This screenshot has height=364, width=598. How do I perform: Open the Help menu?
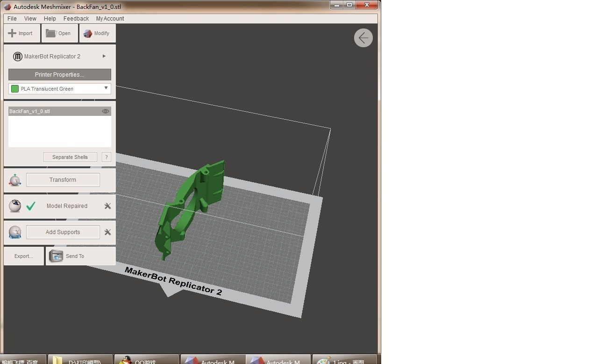pyautogui.click(x=50, y=19)
